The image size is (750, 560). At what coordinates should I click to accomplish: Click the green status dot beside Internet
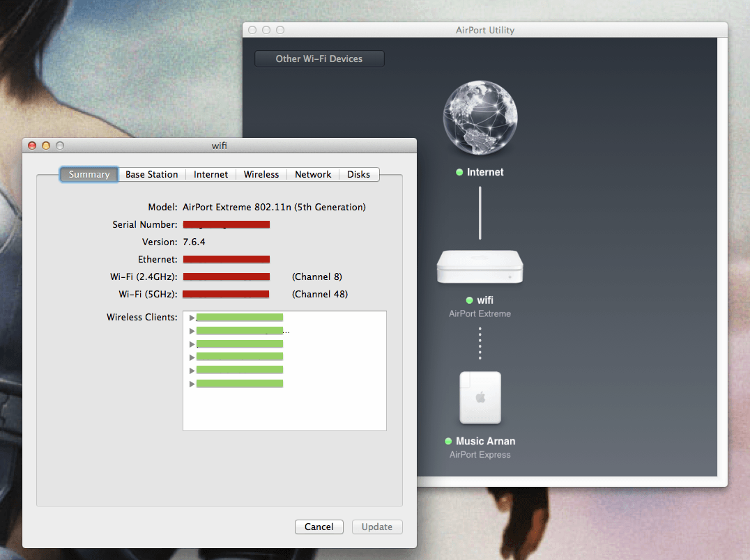(459, 172)
